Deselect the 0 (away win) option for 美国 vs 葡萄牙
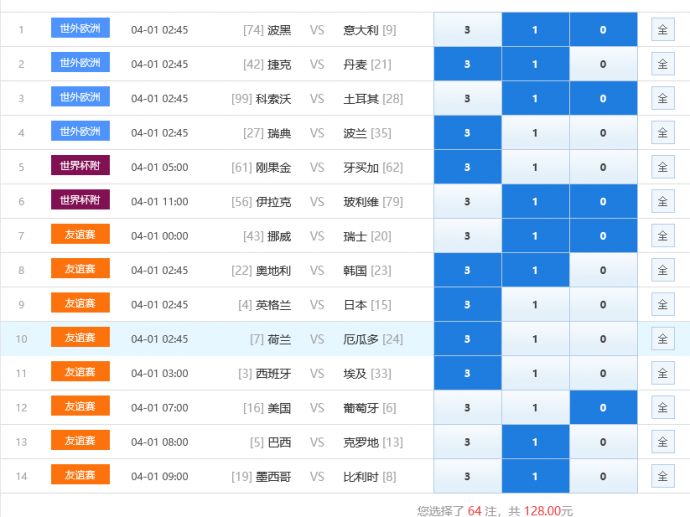Image resolution: width=690 pixels, height=517 pixels. pyautogui.click(x=602, y=408)
